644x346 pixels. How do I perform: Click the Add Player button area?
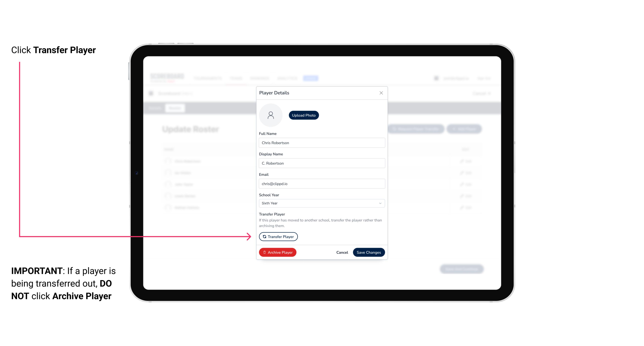click(464, 129)
